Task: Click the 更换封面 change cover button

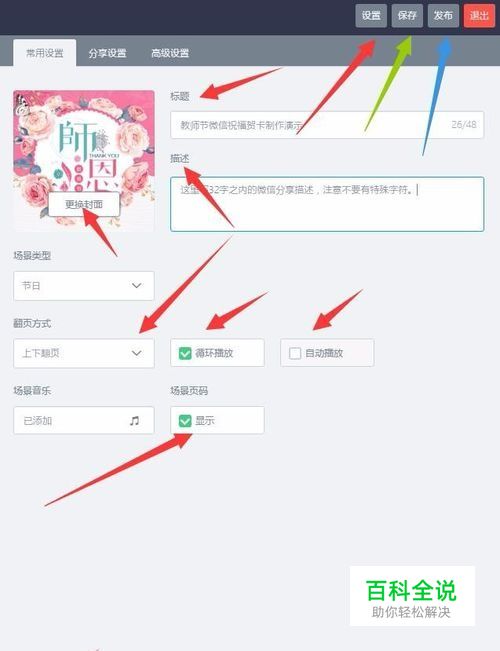Action: [x=84, y=204]
